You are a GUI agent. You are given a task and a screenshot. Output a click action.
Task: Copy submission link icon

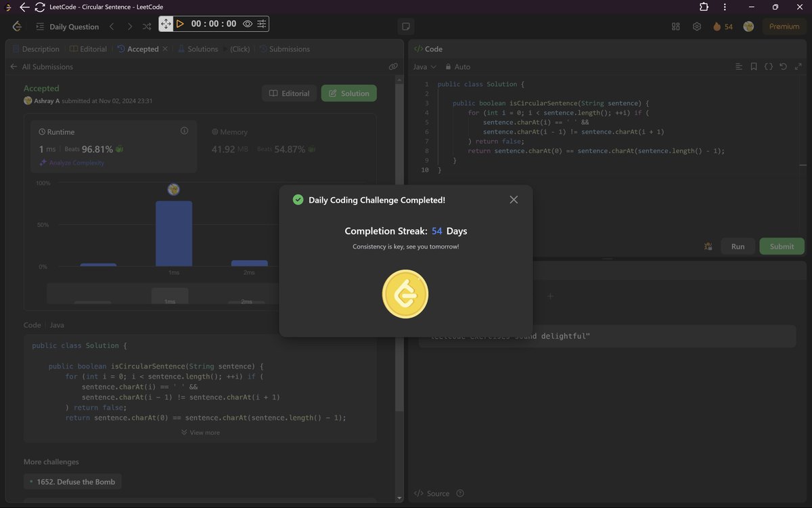[393, 66]
